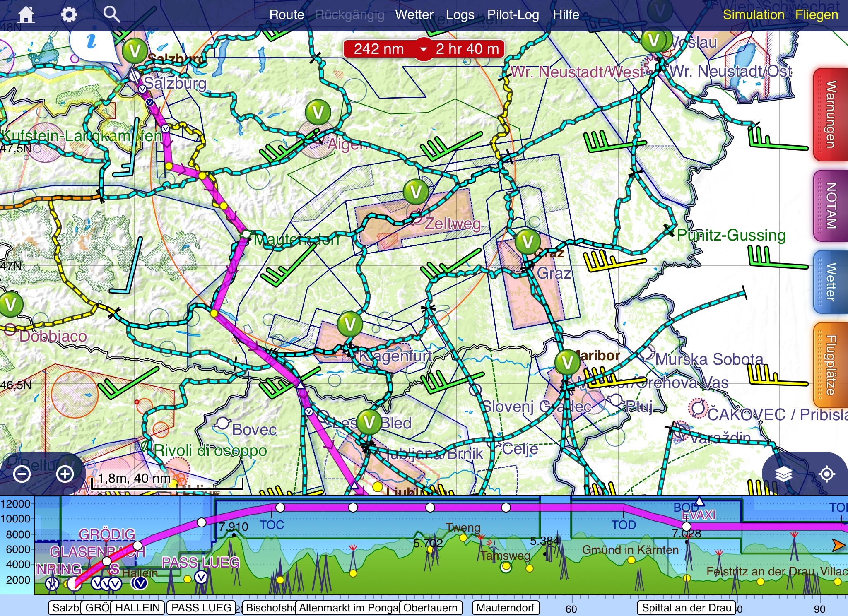Viewport: 848px width, 616px height.
Task: Select VFR marker above Zeltweg
Action: [416, 192]
